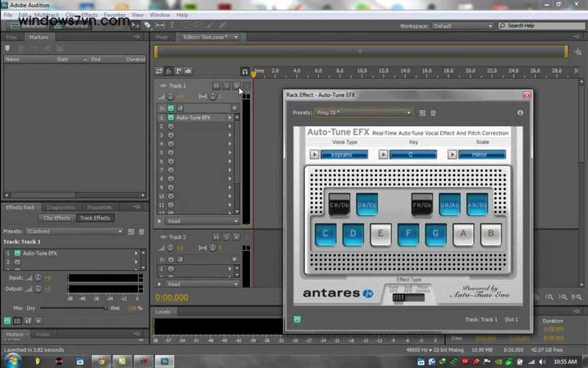Image resolution: width=588 pixels, height=368 pixels.
Task: Save the Effects Rack preset beside (Custom)
Action: coord(131,232)
